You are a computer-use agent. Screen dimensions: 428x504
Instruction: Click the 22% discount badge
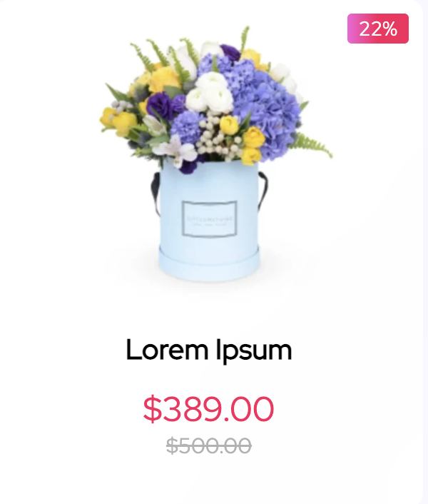pyautogui.click(x=378, y=29)
